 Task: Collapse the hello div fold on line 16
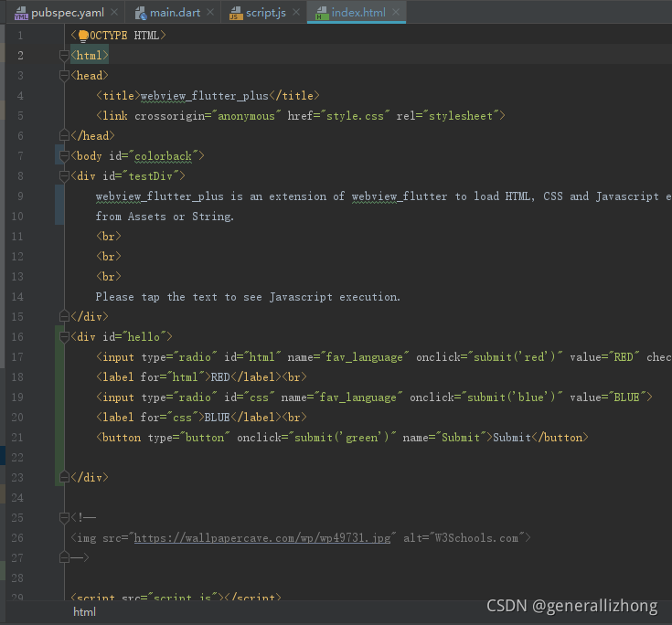(x=64, y=336)
